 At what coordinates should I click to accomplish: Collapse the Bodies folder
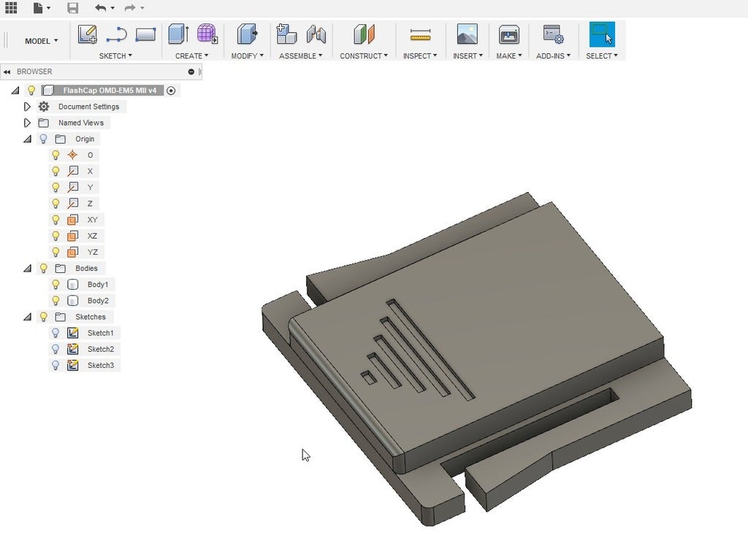pyautogui.click(x=27, y=268)
